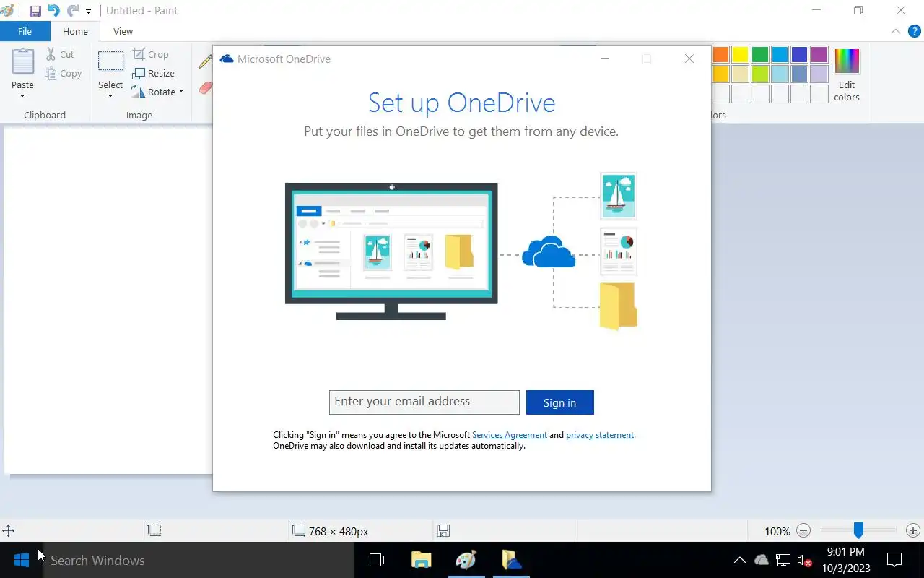
Task: Open File Explorer from taskbar
Action: pos(421,560)
